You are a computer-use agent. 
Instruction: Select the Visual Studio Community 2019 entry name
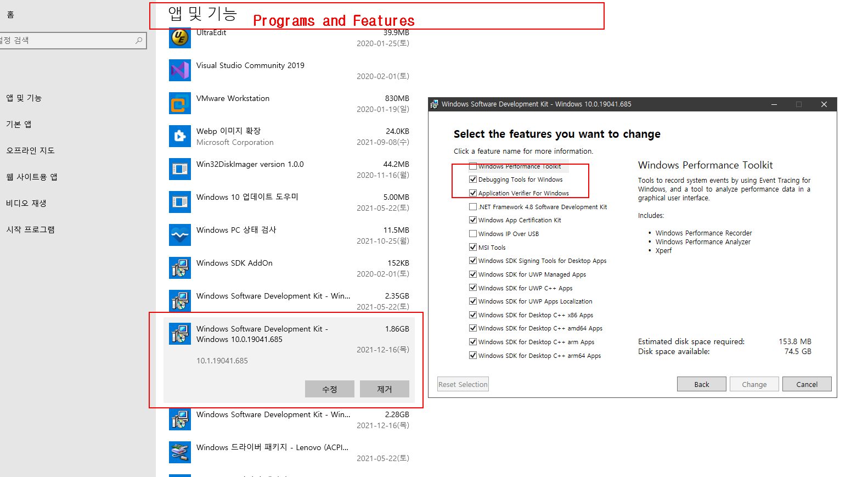pos(250,65)
